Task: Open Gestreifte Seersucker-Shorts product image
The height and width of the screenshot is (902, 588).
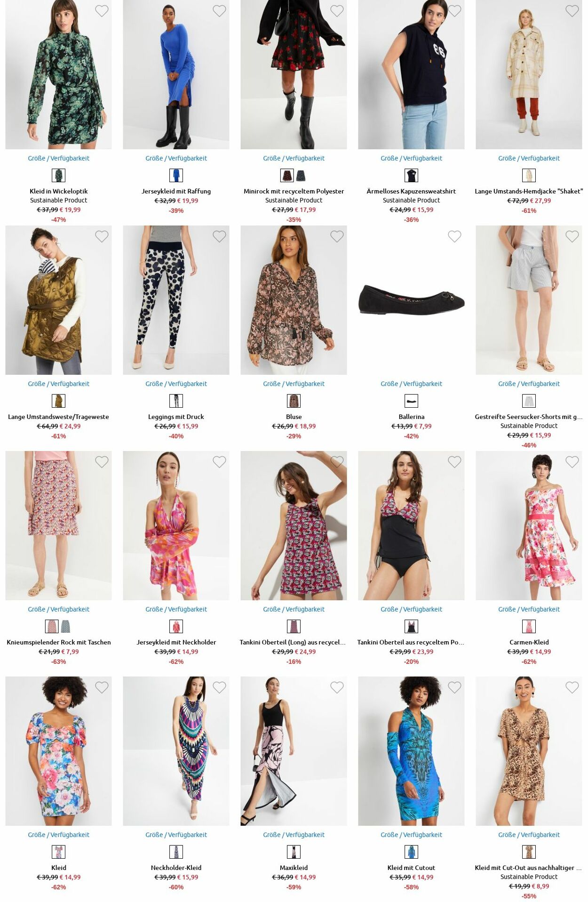Action: (x=529, y=300)
